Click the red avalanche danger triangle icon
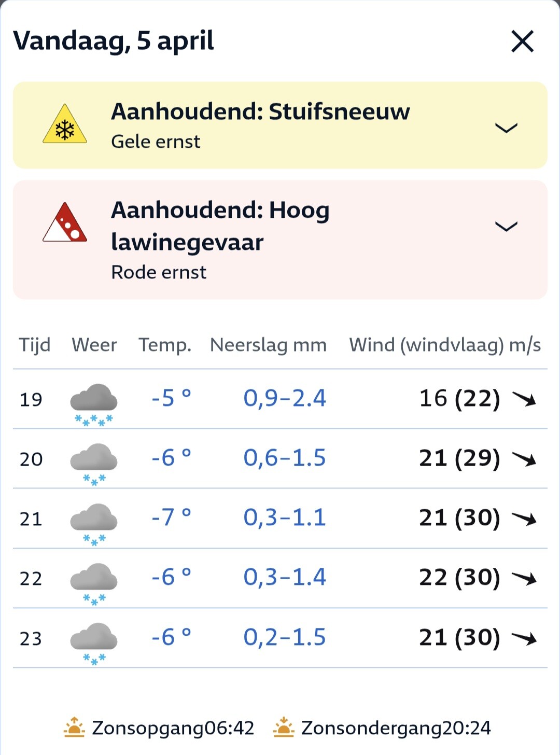Viewport: 560px width, 755px height. point(65,223)
